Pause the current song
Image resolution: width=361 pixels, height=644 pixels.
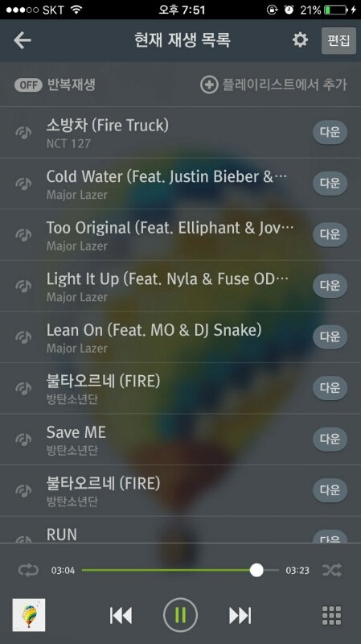[180, 615]
